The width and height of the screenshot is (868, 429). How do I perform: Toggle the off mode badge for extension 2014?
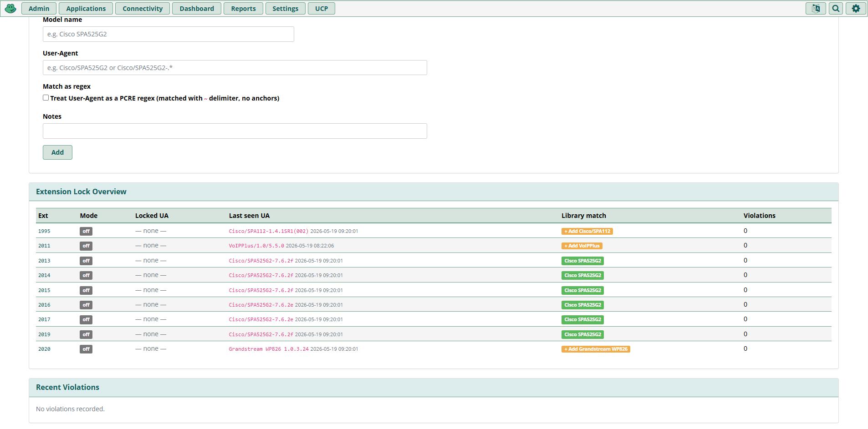click(86, 275)
